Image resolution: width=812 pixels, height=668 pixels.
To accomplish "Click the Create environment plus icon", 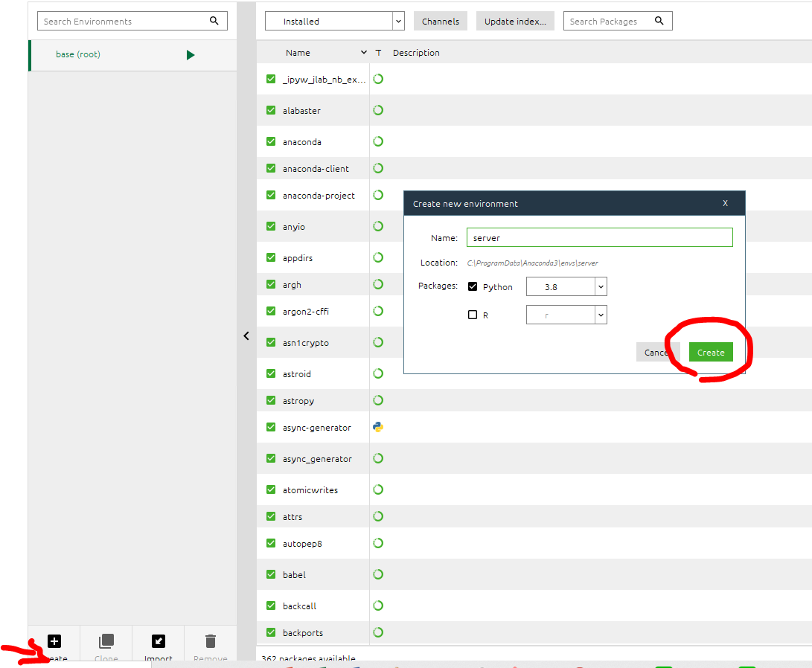I will pos(54,641).
